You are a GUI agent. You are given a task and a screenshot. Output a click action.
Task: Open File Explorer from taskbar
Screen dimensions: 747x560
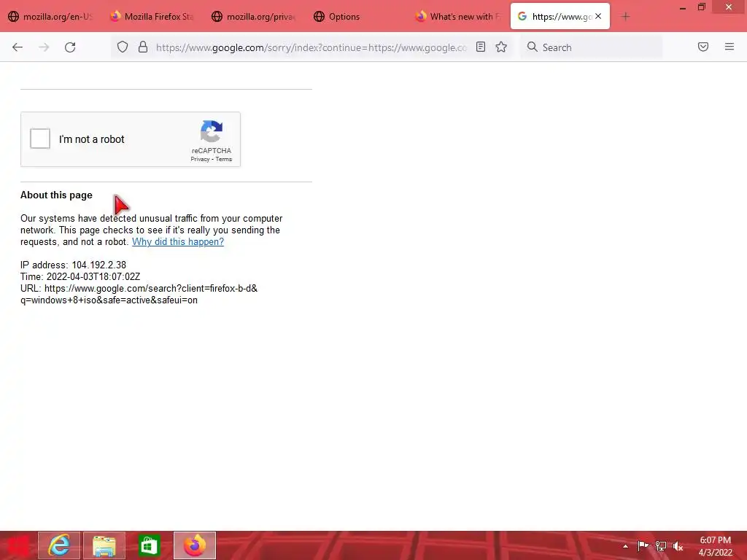[x=104, y=545]
